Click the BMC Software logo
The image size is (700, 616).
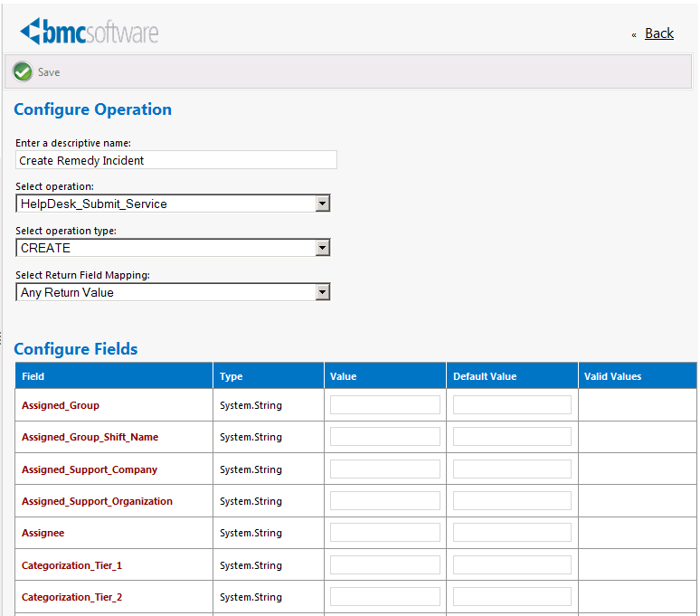pos(90,32)
